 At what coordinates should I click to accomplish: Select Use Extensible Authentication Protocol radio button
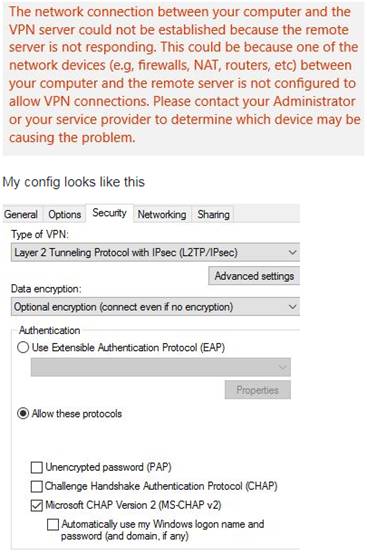pos(23,348)
